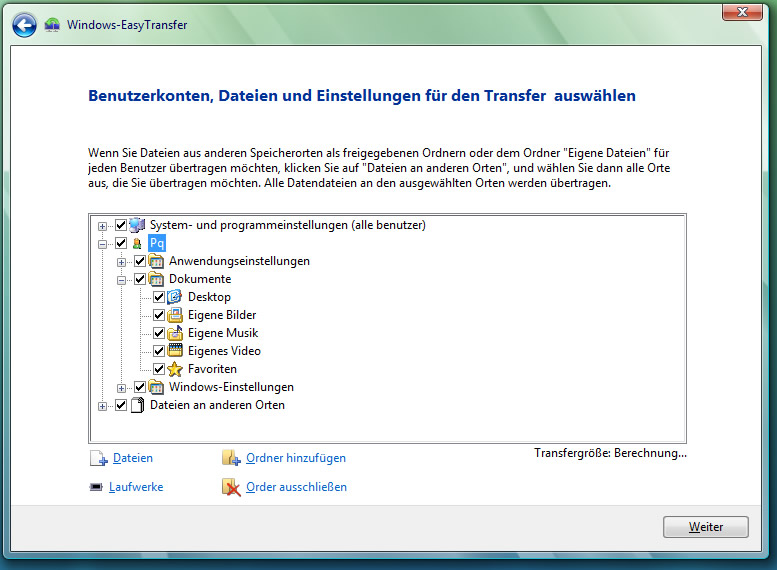Open the Dateien link
This screenshot has width=777, height=570.
[x=133, y=458]
